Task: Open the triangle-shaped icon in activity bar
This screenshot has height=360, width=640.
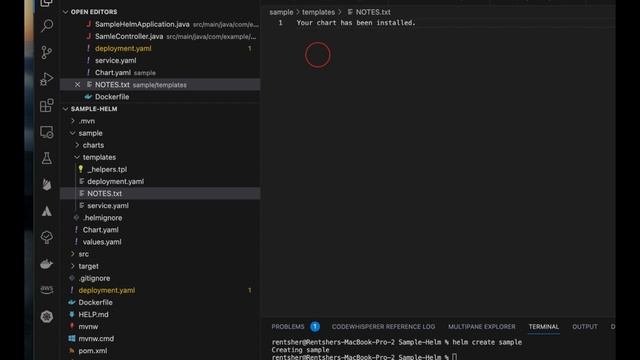Action: 47,211
